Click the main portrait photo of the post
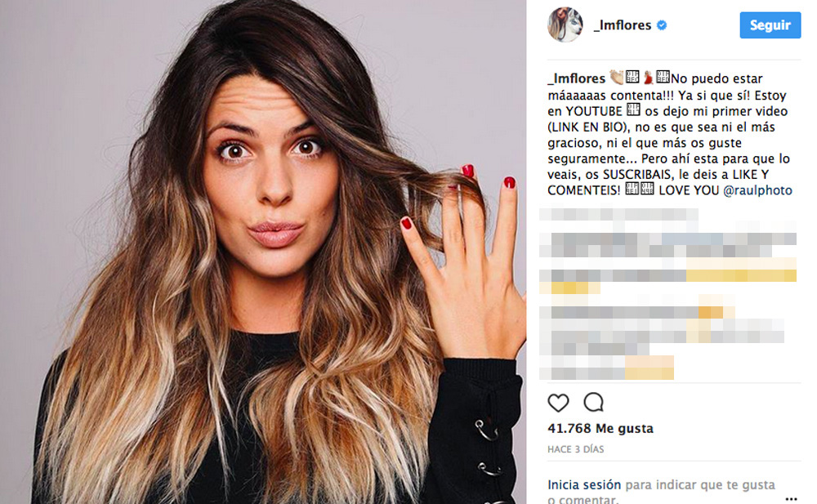Screen dimensions: 817x504 tap(263, 252)
